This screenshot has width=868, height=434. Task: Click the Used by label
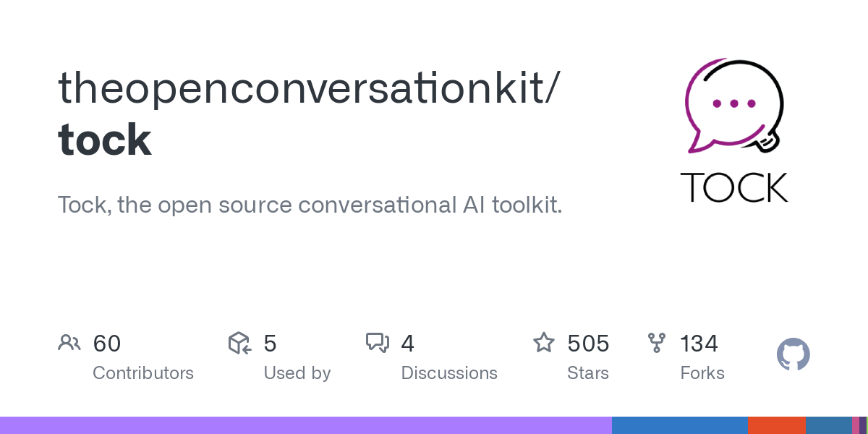(x=297, y=373)
